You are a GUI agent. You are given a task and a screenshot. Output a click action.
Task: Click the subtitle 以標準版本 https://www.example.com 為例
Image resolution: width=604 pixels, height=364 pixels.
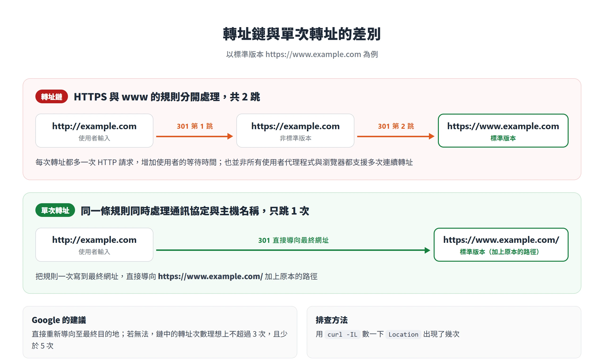[x=302, y=54]
